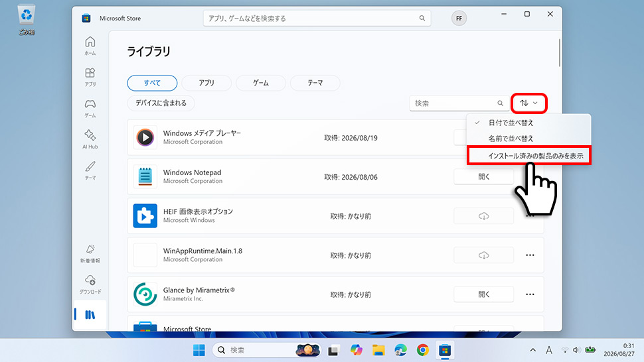The width and height of the screenshot is (644, 362).
Task: Click the HEIF 画像表示オプション app icon
Action: 145,215
